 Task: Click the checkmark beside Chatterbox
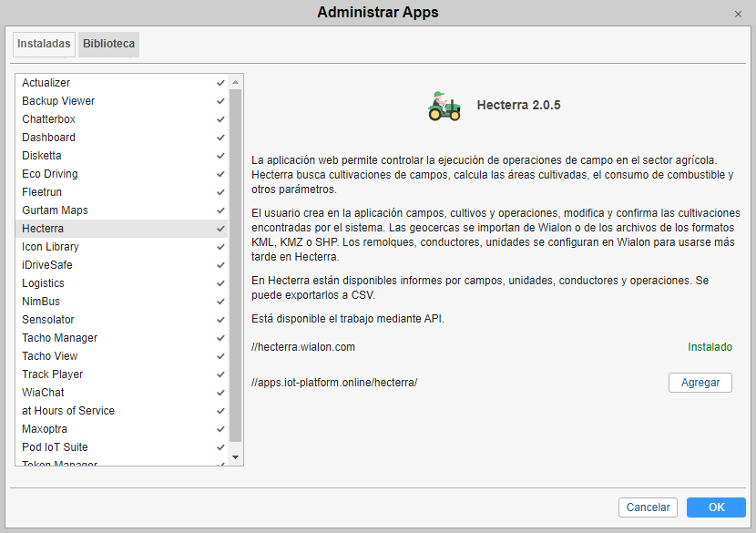point(220,119)
